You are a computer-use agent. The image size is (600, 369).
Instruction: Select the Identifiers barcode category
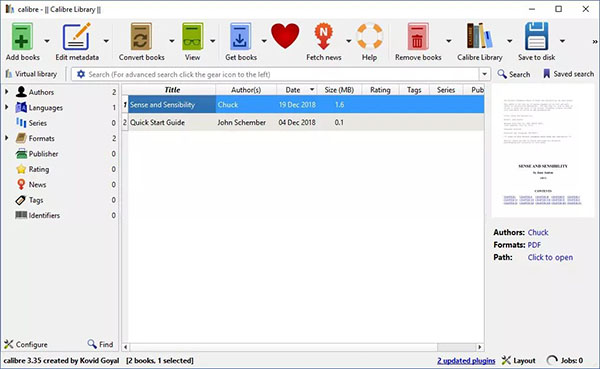click(44, 215)
